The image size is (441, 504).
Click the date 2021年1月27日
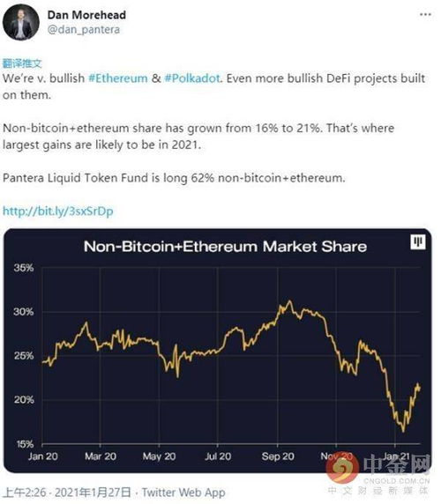93,493
